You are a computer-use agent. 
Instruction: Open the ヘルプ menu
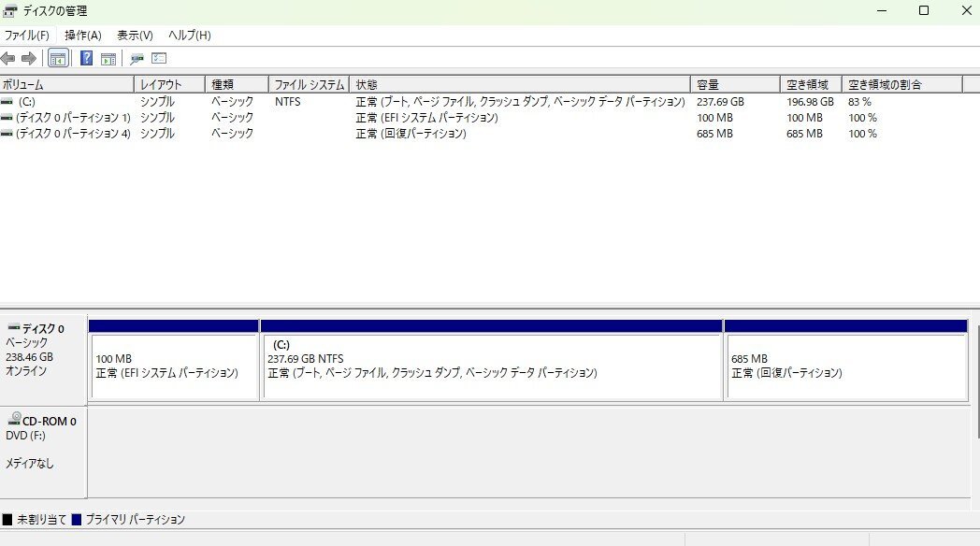tap(186, 35)
